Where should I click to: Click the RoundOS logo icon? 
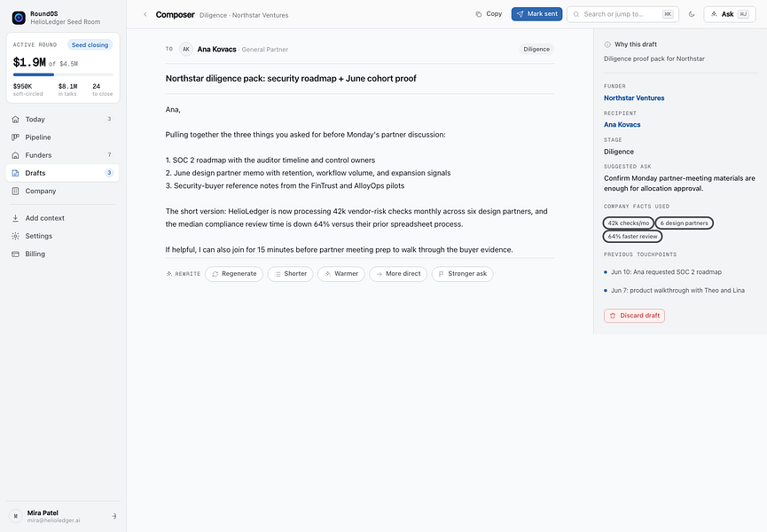pyautogui.click(x=19, y=18)
